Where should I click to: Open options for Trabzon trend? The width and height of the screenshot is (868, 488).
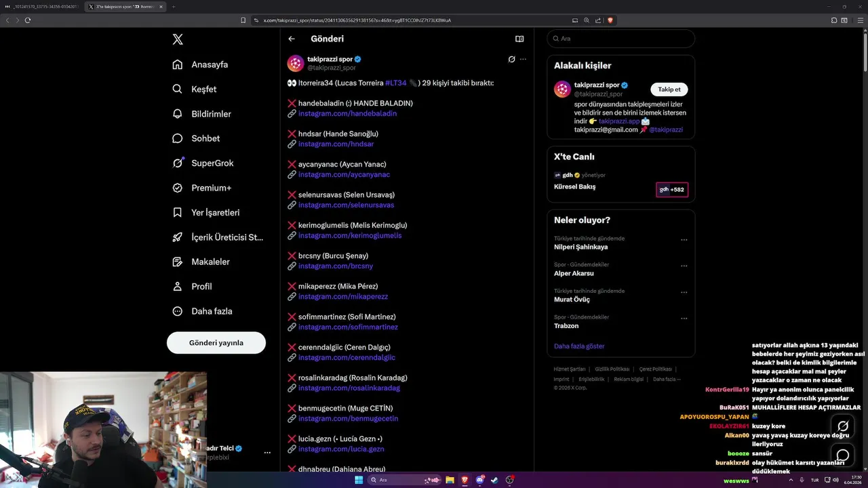tap(684, 318)
